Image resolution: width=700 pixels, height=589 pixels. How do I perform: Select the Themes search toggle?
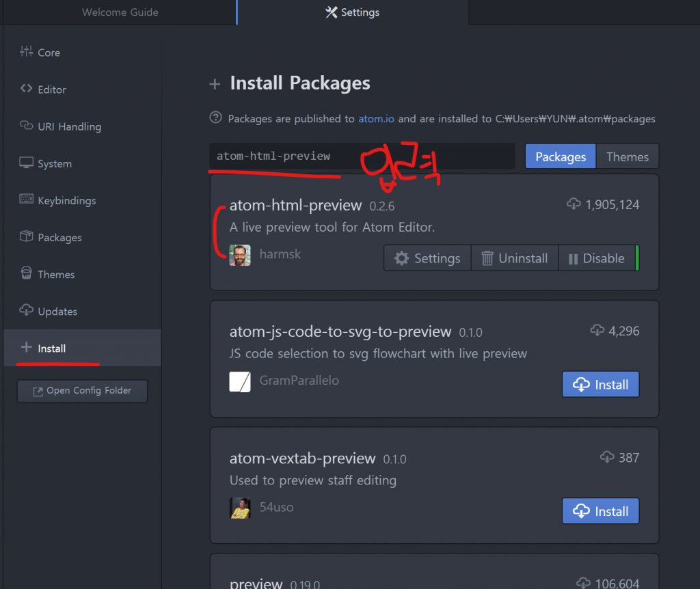(x=628, y=156)
